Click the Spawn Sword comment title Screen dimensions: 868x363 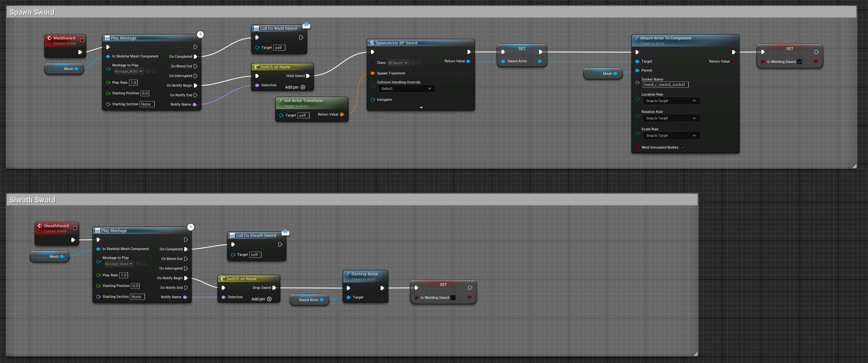point(32,12)
